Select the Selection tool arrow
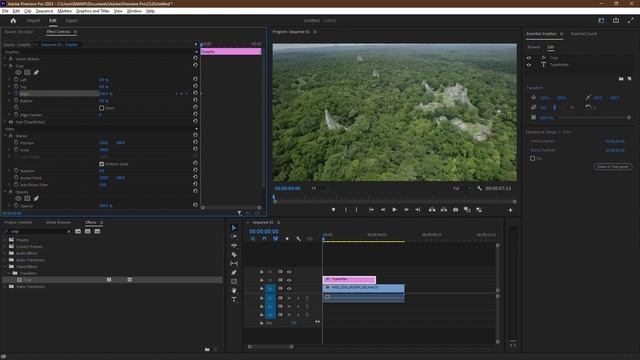This screenshot has width=640, height=360. pos(234,228)
